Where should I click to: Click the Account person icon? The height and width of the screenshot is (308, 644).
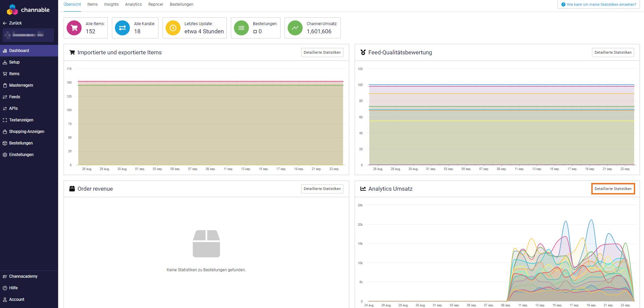pyautogui.click(x=5, y=300)
